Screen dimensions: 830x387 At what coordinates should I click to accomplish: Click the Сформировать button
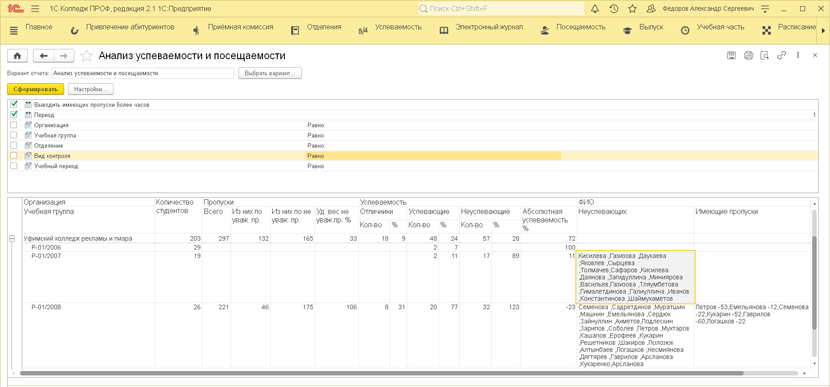pos(35,89)
